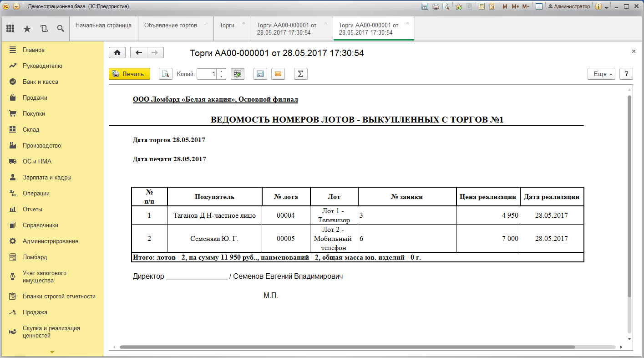Go to home with the house icon
The height and width of the screenshot is (358, 644).
tap(117, 53)
